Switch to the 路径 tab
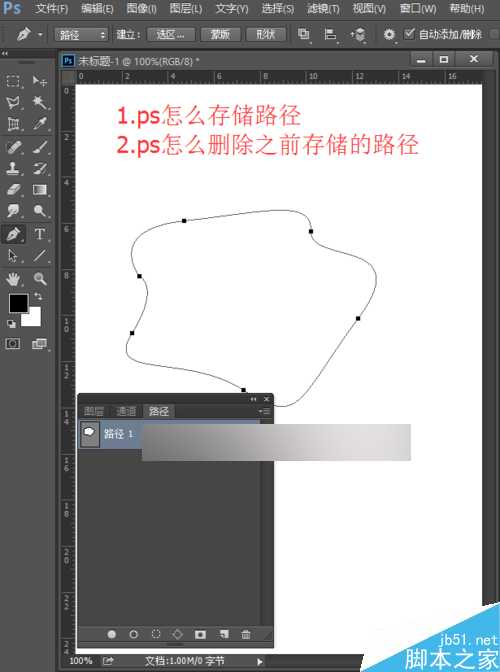 (159, 411)
